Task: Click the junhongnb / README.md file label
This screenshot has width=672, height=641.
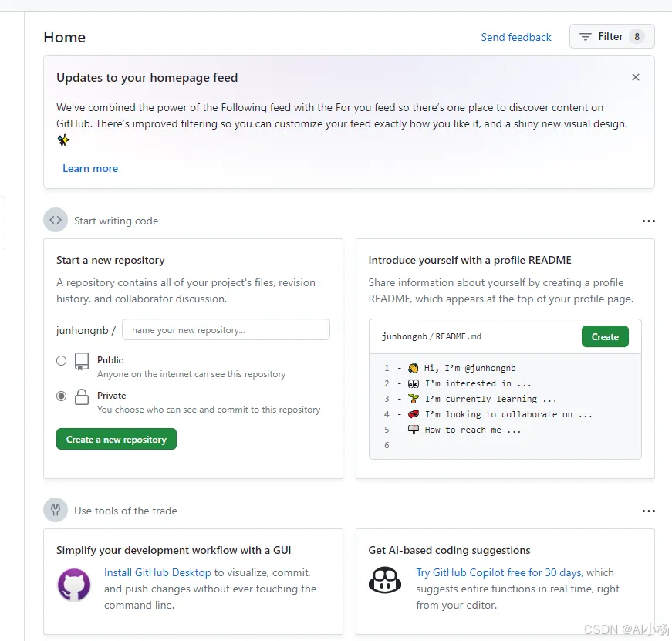Action: click(x=431, y=337)
